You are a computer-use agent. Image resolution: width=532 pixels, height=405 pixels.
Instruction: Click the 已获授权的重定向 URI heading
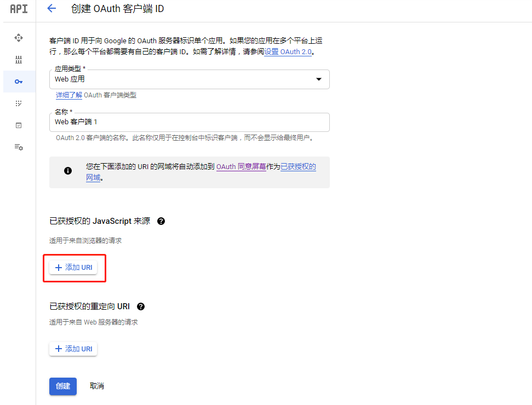point(89,306)
